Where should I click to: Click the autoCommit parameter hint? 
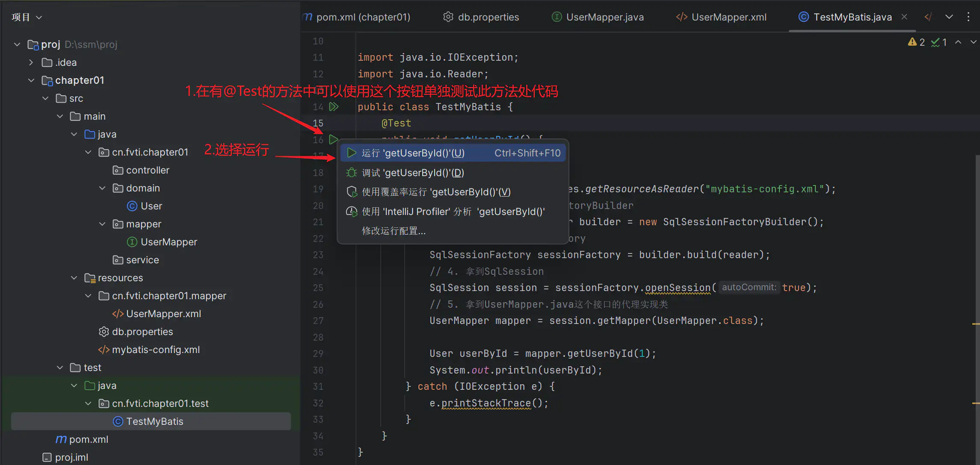point(749,288)
